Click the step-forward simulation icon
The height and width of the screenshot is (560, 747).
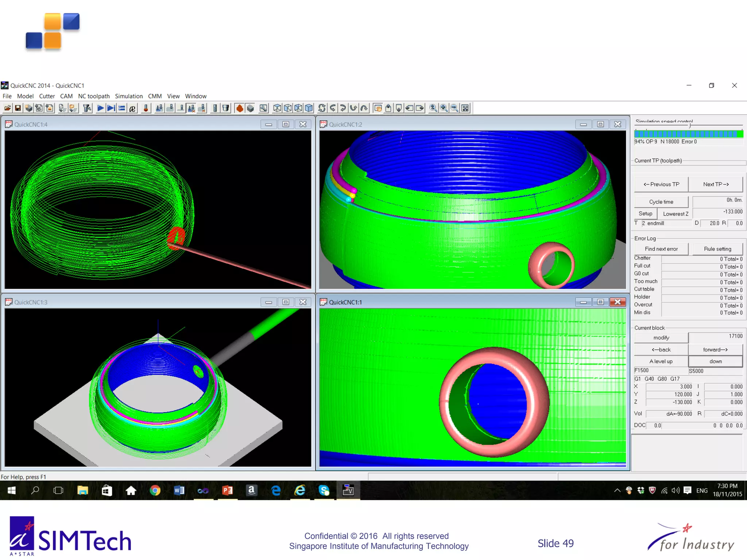111,108
